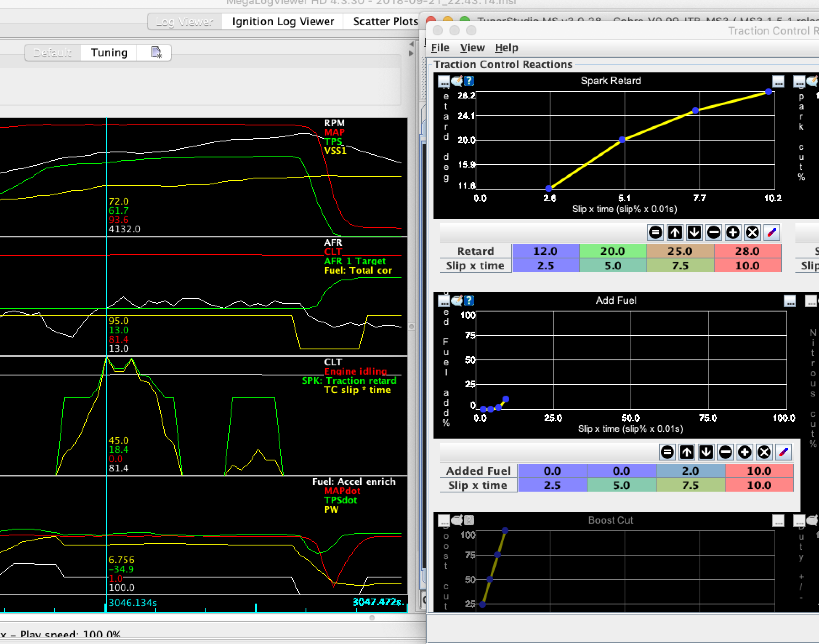Click decrement down arrow in Spark Retard toolbar
Image resolution: width=819 pixels, height=644 pixels.
(694, 232)
